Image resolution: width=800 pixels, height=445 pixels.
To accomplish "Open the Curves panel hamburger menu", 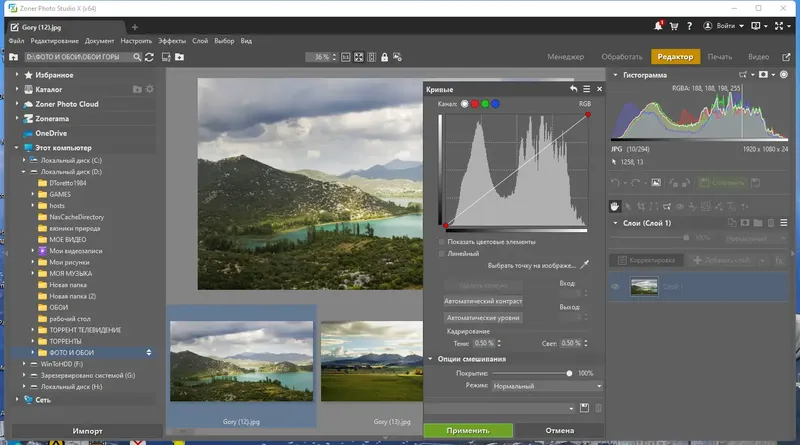I will pos(587,90).
